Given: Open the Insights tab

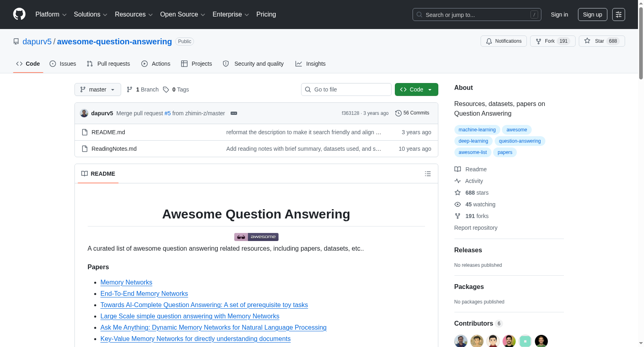Looking at the screenshot, I should (x=310, y=64).
